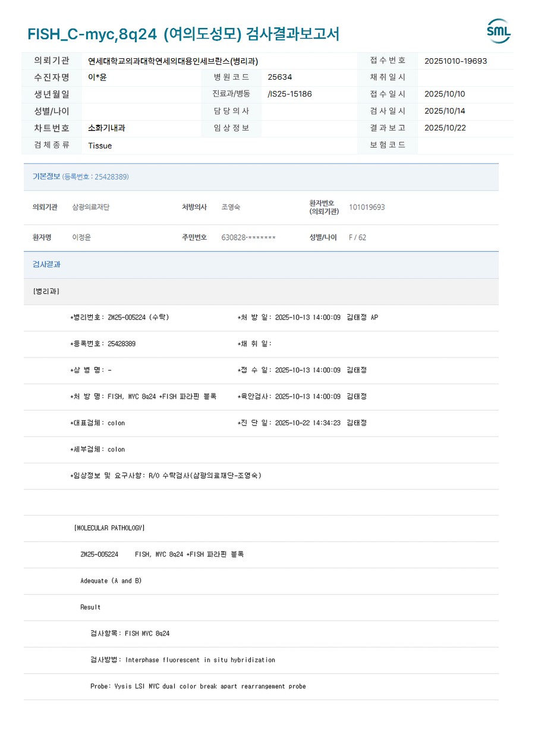The height and width of the screenshot is (756, 535).
Task: Click the Probe: Vysis LSI MYC line
Action: coord(198,686)
